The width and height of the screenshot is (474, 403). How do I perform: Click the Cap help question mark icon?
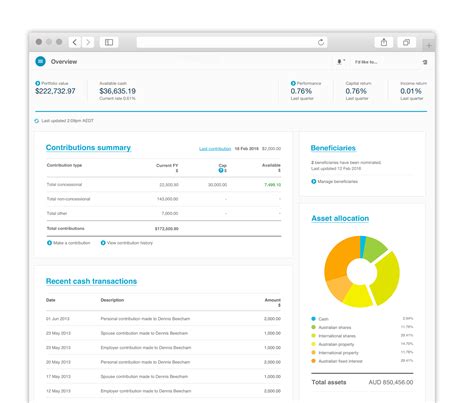pyautogui.click(x=221, y=170)
